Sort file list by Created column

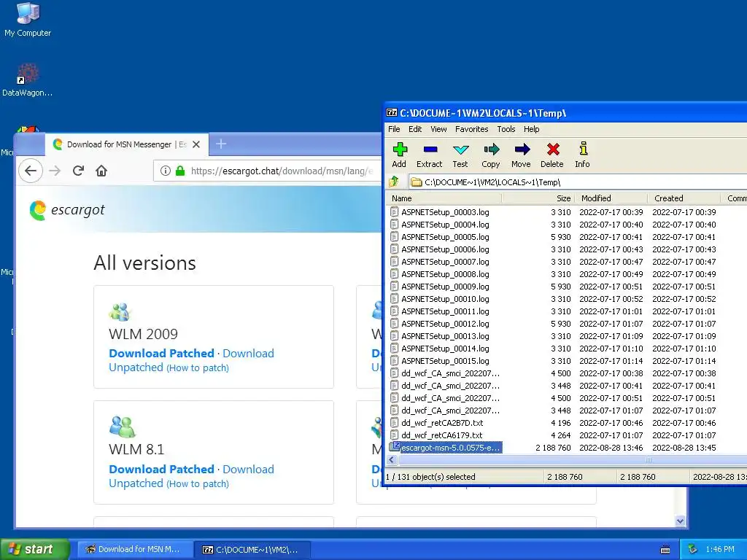click(684, 198)
